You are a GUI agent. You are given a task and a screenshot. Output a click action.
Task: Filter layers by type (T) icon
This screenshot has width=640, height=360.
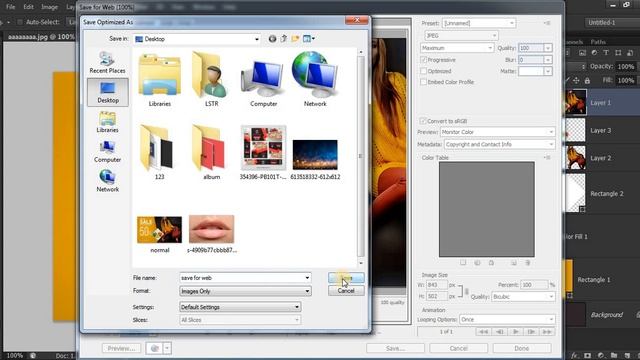pyautogui.click(x=606, y=53)
